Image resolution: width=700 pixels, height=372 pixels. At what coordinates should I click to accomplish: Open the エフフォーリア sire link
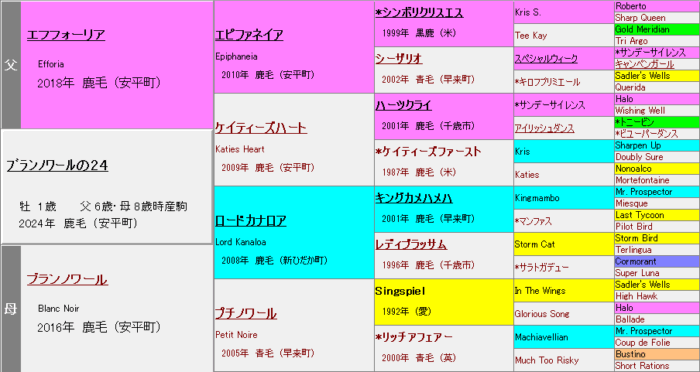[x=66, y=35]
